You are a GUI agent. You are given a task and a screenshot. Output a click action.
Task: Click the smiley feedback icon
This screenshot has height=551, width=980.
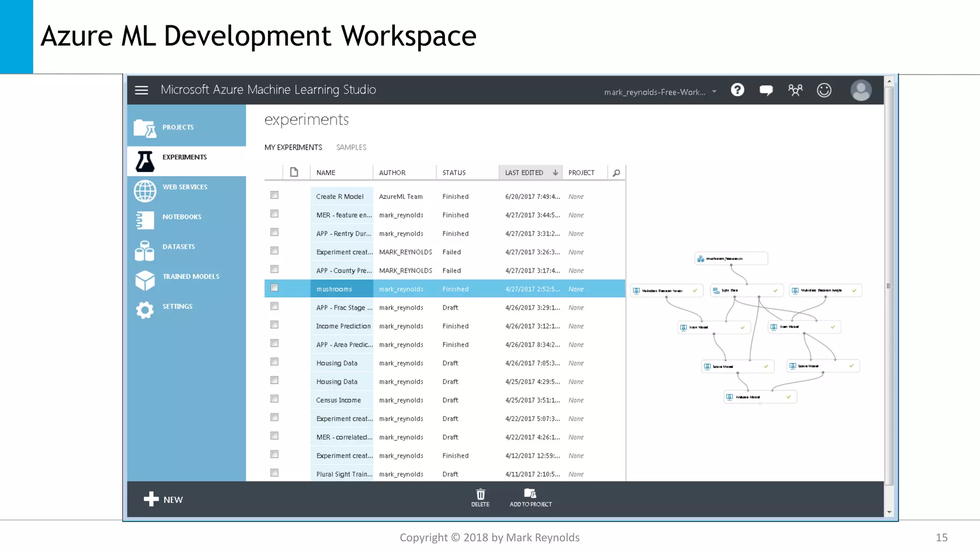pyautogui.click(x=824, y=90)
